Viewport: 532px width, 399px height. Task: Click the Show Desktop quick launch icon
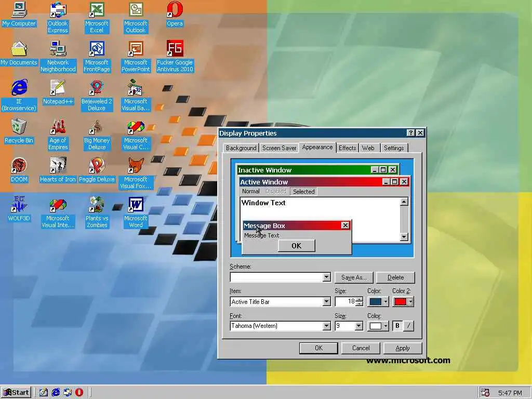44,393
